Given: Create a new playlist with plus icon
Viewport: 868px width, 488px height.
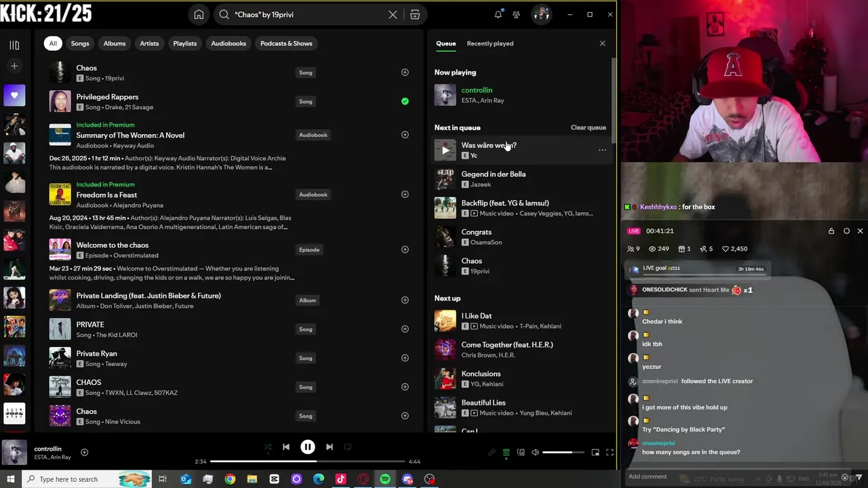Looking at the screenshot, I should point(14,66).
